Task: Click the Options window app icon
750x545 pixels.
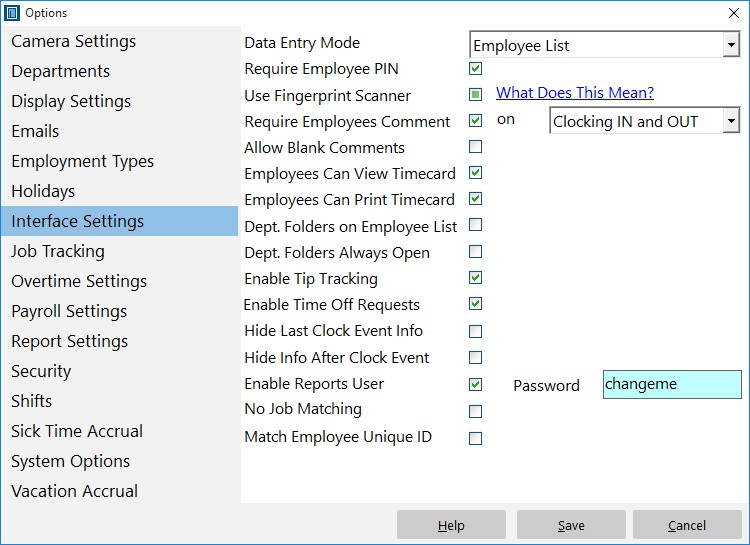Action: (x=12, y=13)
